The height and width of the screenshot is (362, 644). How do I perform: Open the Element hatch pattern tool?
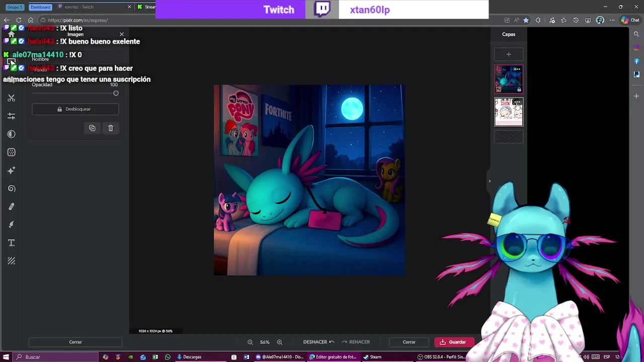coord(11,261)
